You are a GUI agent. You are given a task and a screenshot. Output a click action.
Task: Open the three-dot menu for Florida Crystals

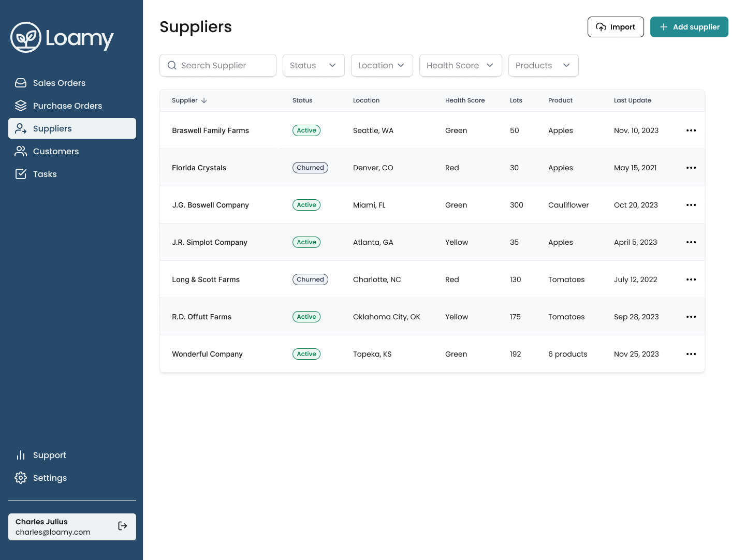pyautogui.click(x=691, y=168)
